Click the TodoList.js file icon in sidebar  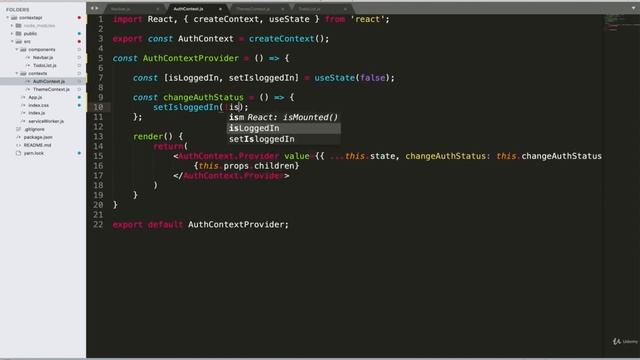coord(28,65)
